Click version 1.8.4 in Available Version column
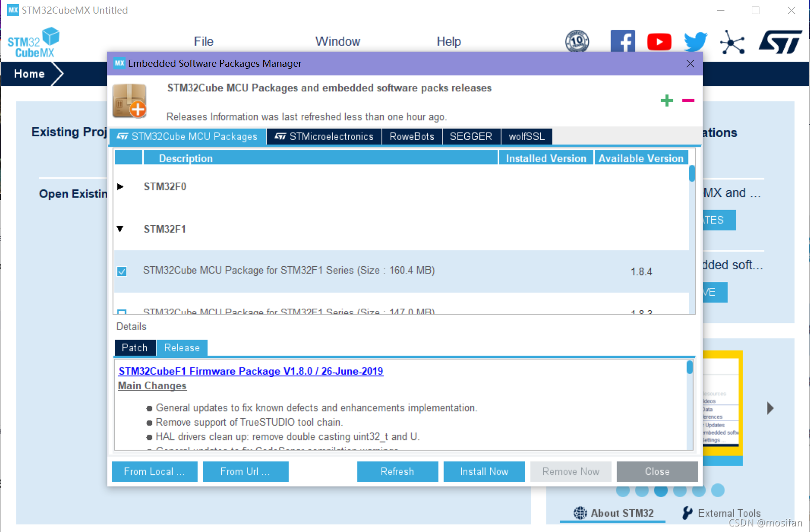Viewport: 810px width, 532px height. [x=641, y=272]
